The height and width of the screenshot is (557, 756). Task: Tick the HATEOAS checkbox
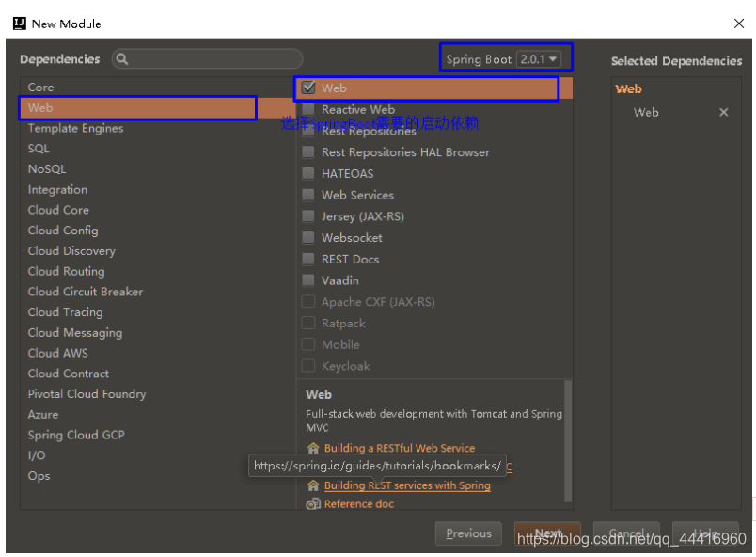pos(308,174)
